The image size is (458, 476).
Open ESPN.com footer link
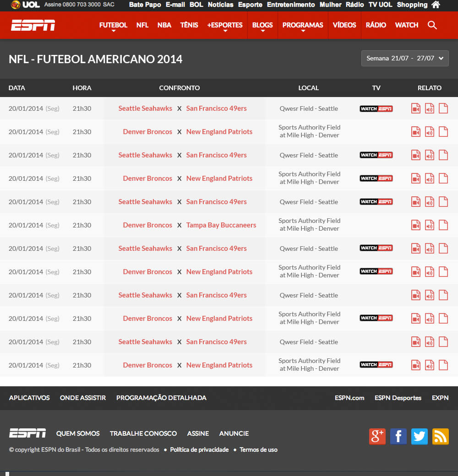pos(349,398)
